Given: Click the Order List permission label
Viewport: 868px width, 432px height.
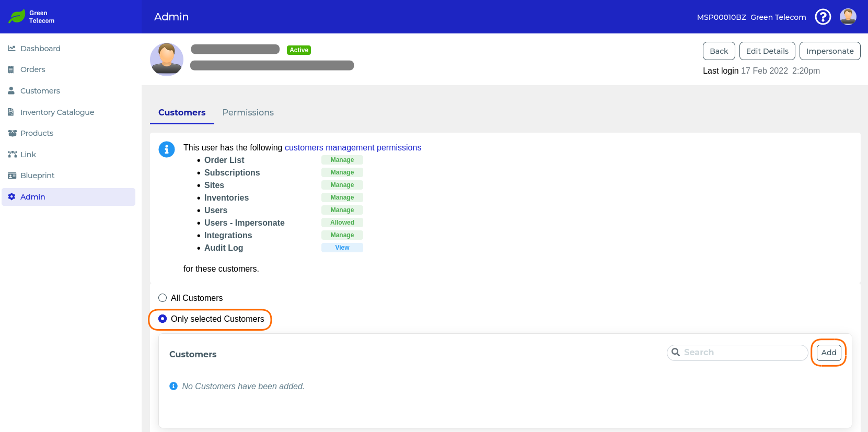Looking at the screenshot, I should pos(224,160).
